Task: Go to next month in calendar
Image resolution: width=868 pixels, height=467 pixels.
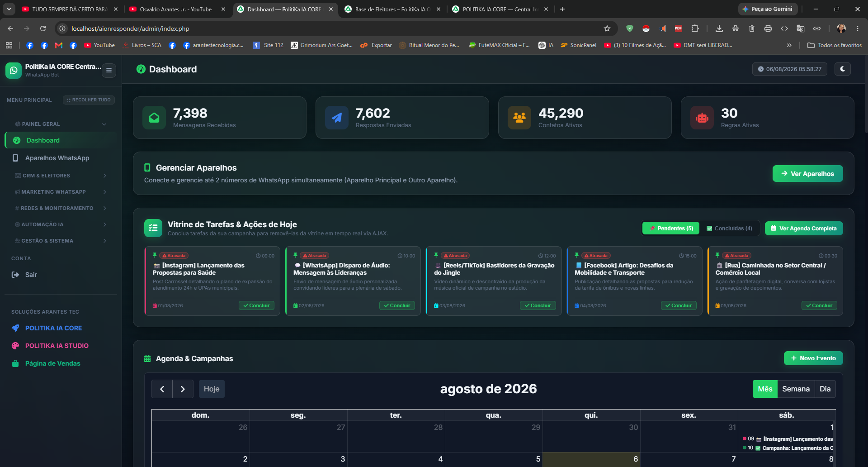Action: coord(183,389)
